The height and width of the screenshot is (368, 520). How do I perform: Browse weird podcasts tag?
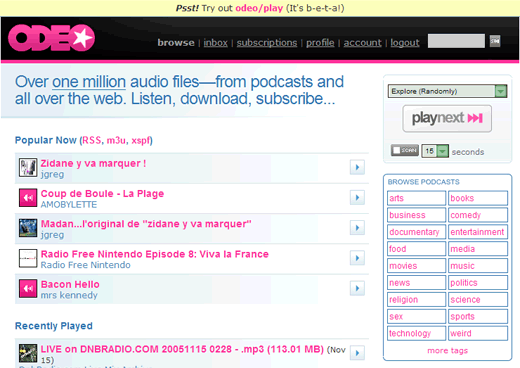pos(478,333)
